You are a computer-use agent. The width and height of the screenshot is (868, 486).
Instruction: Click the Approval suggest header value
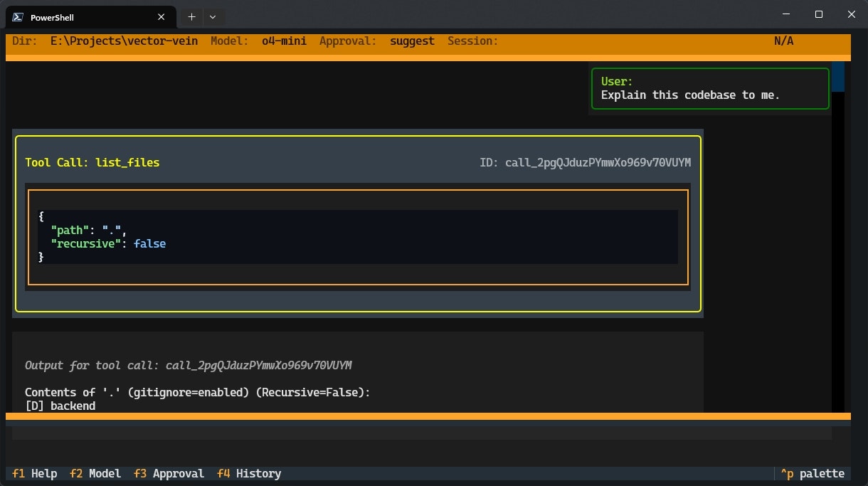click(412, 41)
